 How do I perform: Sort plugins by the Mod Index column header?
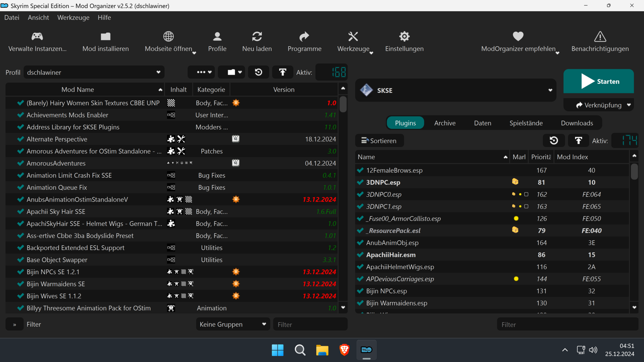tap(591, 157)
